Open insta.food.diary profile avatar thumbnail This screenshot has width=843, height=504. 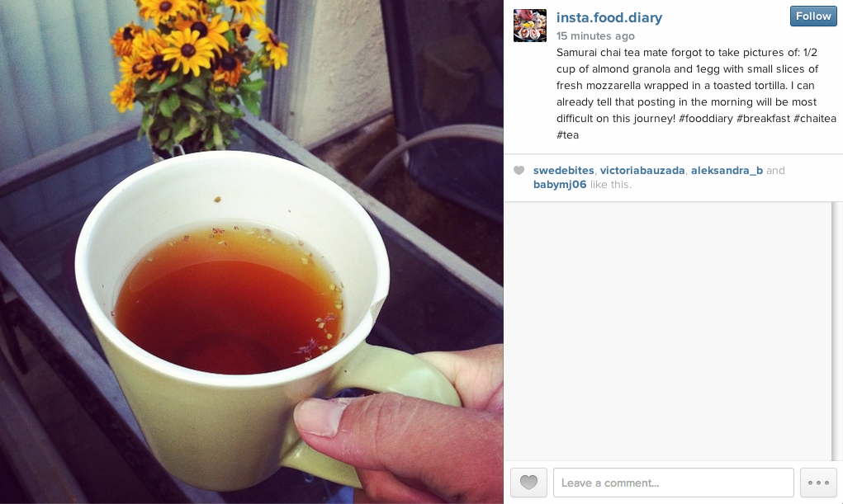[529, 26]
